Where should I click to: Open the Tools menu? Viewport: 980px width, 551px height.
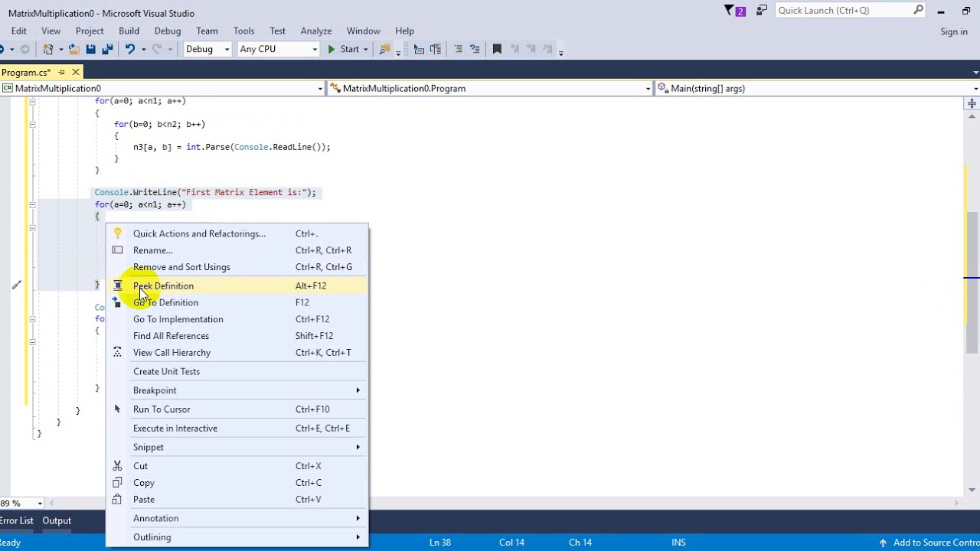click(x=243, y=31)
